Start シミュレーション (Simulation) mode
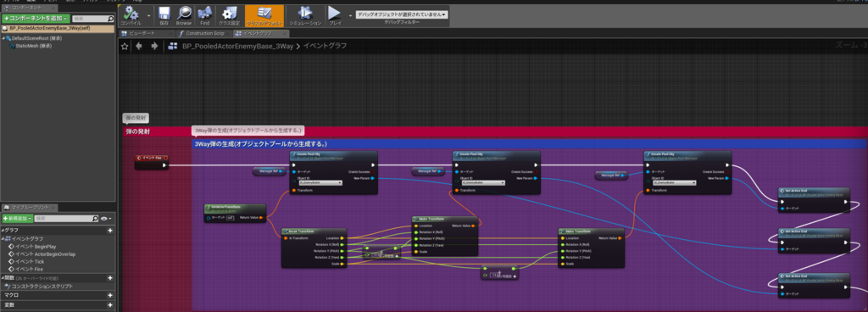The image size is (868, 312). (x=305, y=16)
